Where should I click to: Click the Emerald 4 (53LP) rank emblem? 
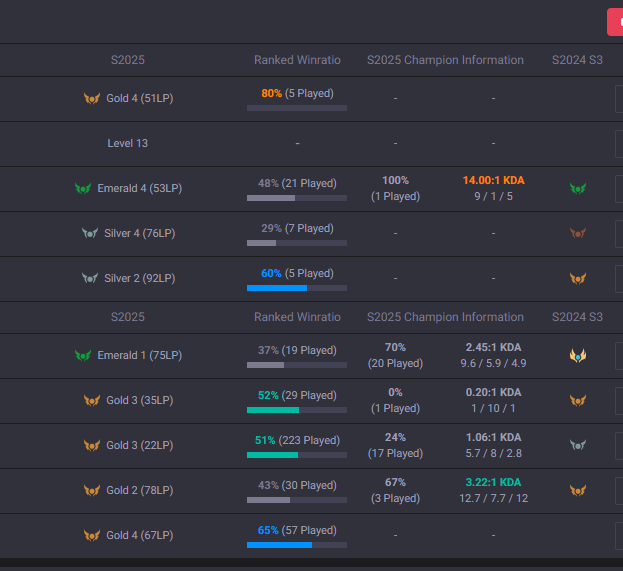click(83, 188)
